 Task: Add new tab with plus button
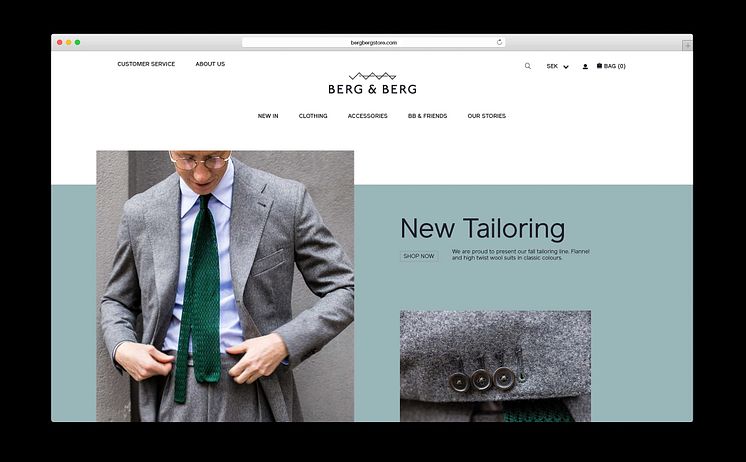coord(687,46)
